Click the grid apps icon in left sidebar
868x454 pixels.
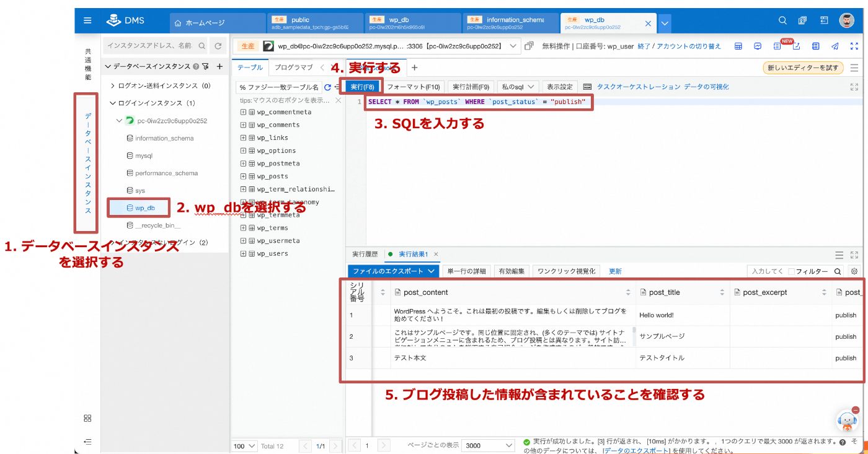87,418
